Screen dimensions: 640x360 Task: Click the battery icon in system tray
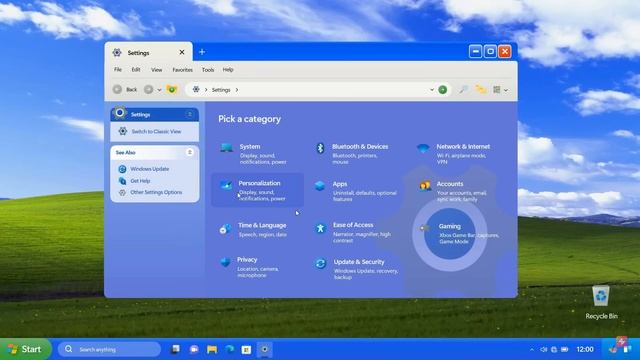click(x=565, y=349)
